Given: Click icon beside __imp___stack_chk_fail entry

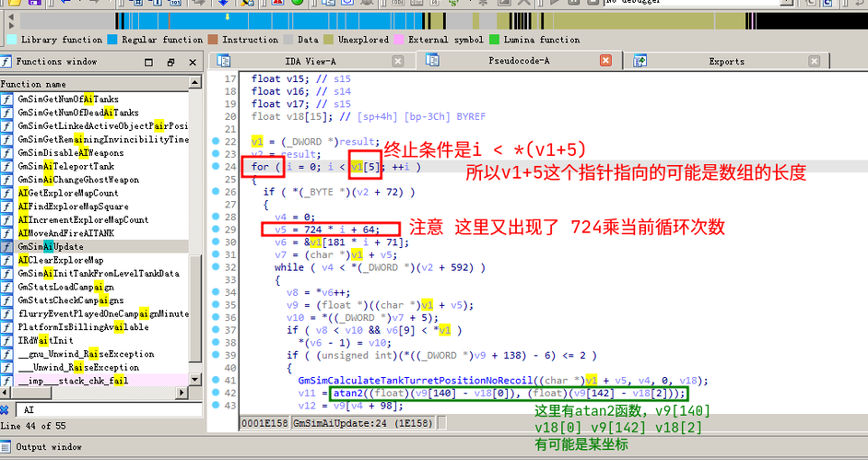Looking at the screenshot, I should [6, 381].
